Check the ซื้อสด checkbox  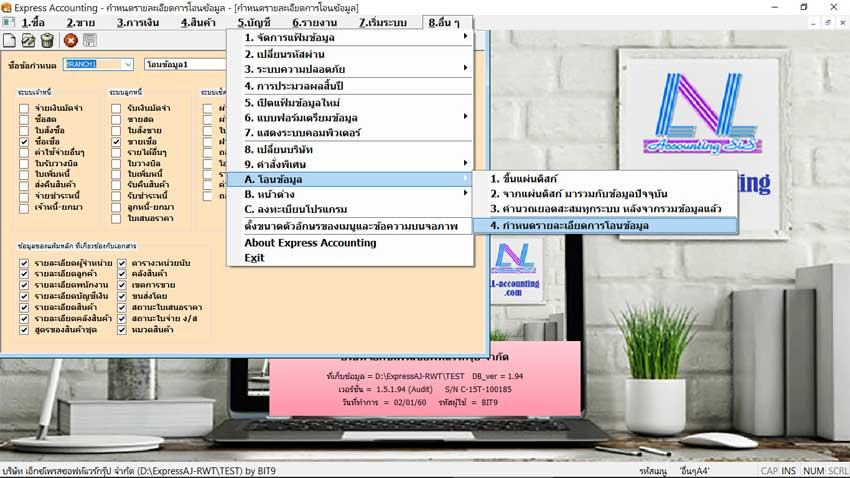tap(24, 119)
